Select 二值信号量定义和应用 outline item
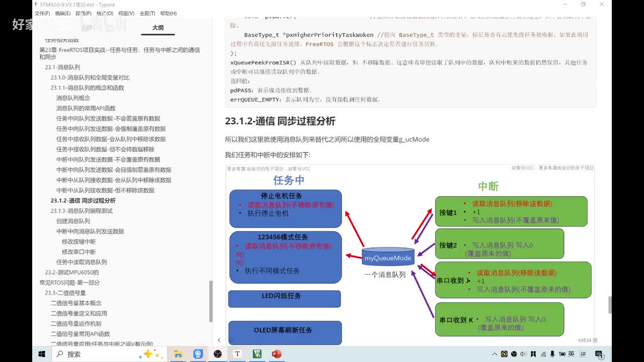This screenshot has width=644, height=362. coord(78,313)
